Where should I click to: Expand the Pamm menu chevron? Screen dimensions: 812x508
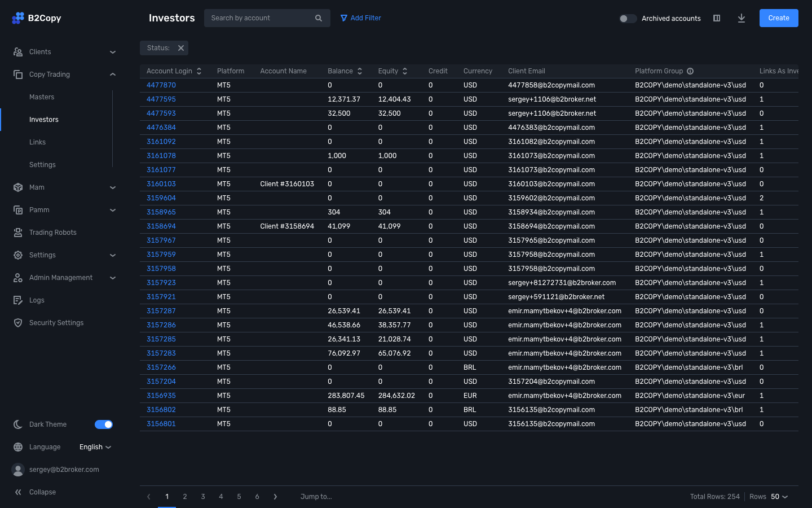pyautogui.click(x=113, y=210)
